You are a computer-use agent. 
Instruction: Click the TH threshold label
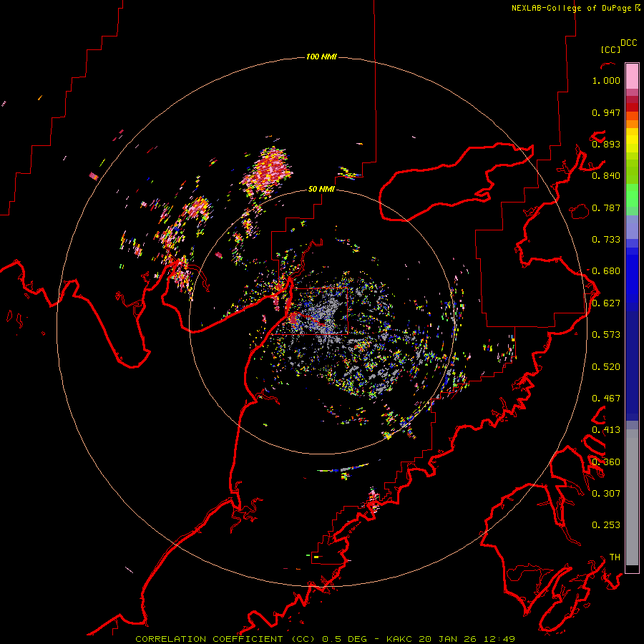(615, 557)
